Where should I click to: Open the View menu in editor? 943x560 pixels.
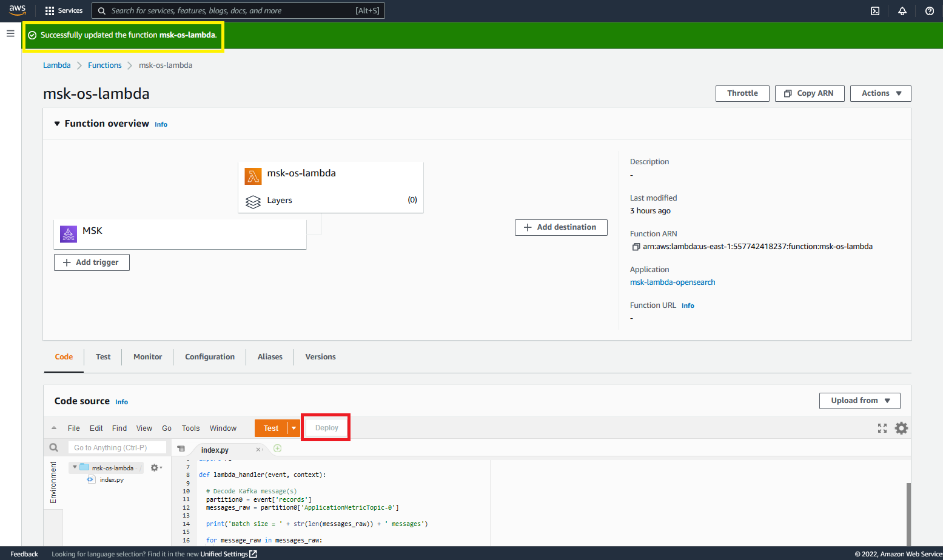144,428
